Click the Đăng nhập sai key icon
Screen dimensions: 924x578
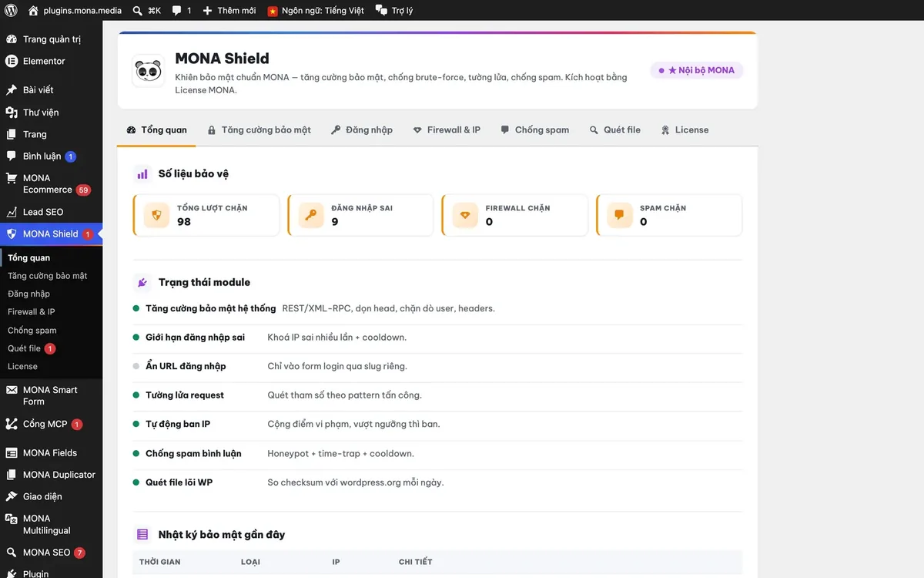point(311,215)
